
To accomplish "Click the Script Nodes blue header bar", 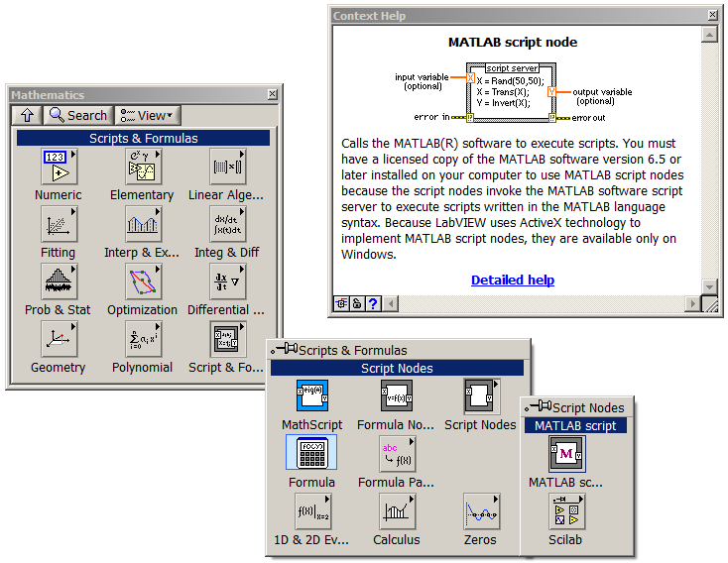I will [397, 368].
